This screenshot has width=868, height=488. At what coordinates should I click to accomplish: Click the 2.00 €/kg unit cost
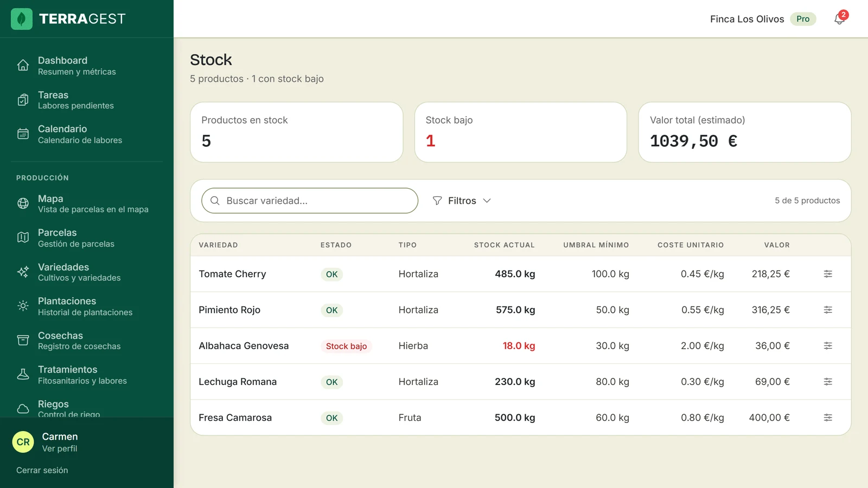point(703,345)
